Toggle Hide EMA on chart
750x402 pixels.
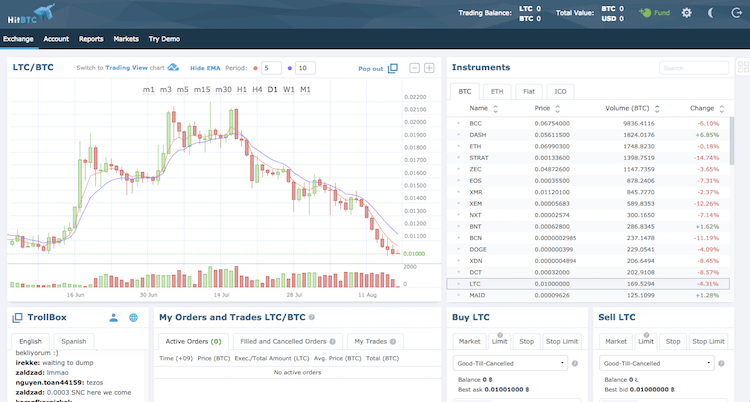pyautogui.click(x=205, y=68)
